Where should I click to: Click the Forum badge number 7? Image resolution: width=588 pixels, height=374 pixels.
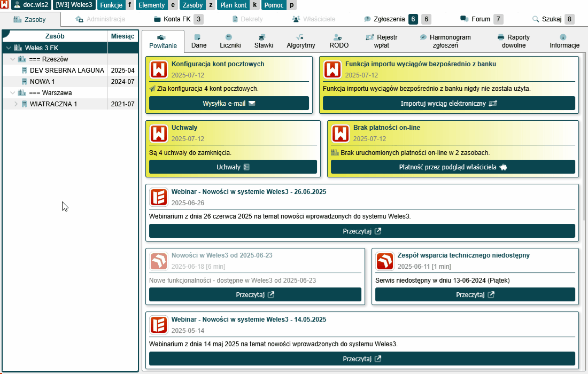pyautogui.click(x=498, y=19)
